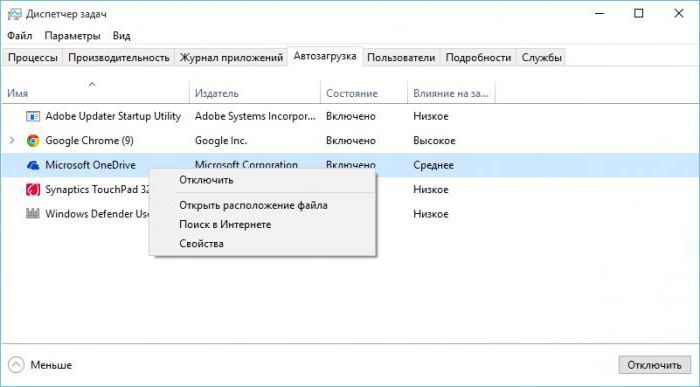The image size is (700, 387).
Task: Switch to the Службы tab
Action: (x=542, y=58)
